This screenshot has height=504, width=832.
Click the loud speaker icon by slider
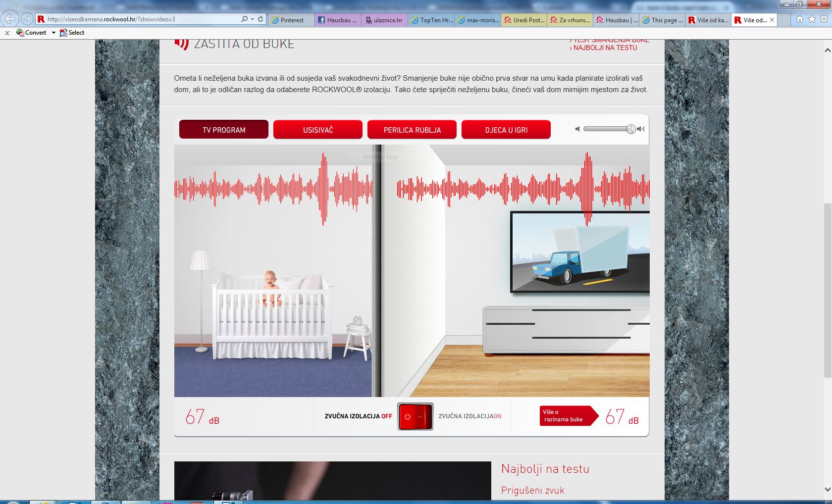point(641,129)
